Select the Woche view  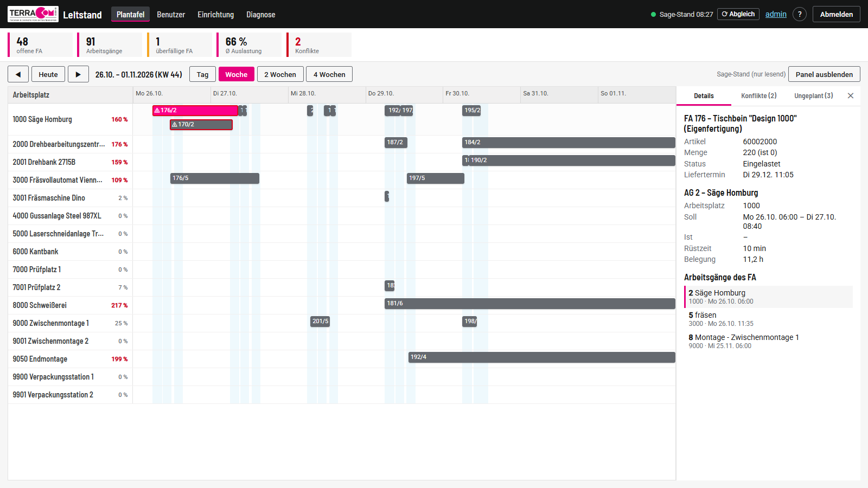[x=237, y=74]
